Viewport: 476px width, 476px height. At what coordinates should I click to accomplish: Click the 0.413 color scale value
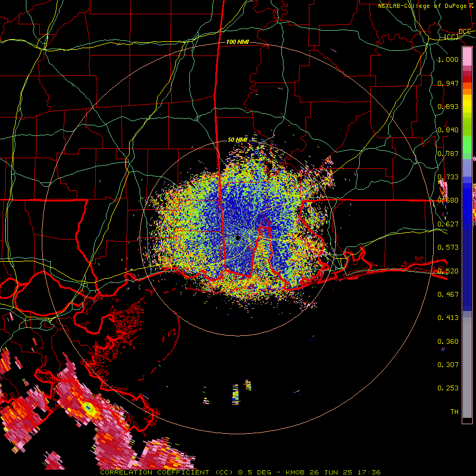click(x=448, y=318)
